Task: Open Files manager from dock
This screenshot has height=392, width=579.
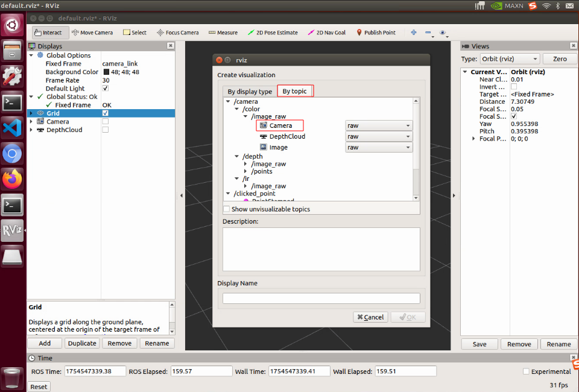Action: click(12, 51)
